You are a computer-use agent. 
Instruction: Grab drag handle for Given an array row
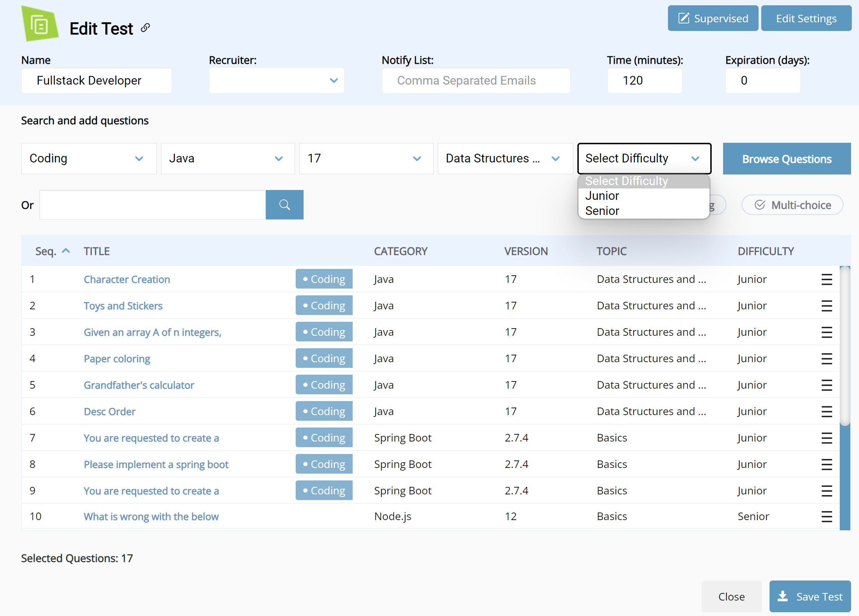coord(827,332)
